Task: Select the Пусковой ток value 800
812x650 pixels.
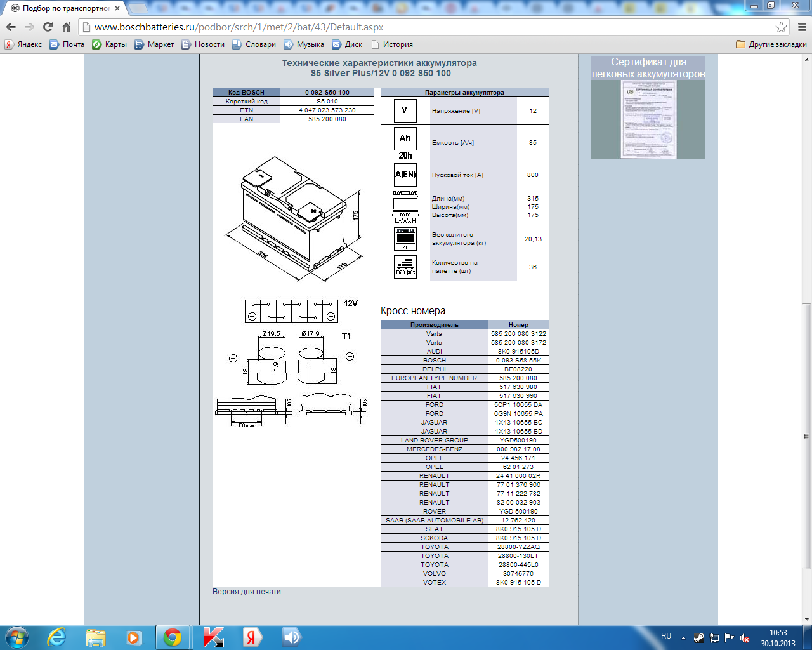Action: [x=533, y=175]
